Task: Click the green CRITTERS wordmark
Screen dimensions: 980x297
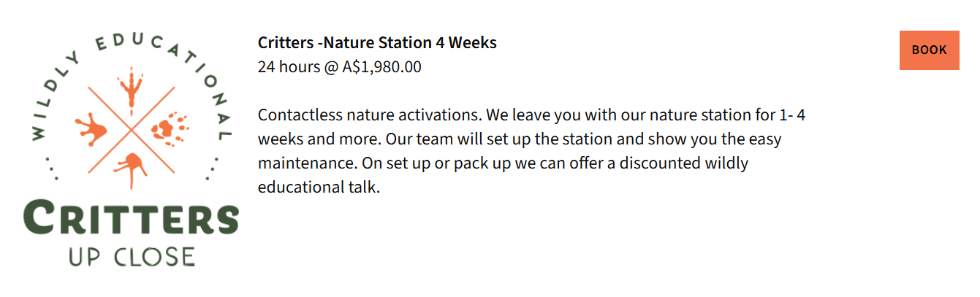Action: 132,217
